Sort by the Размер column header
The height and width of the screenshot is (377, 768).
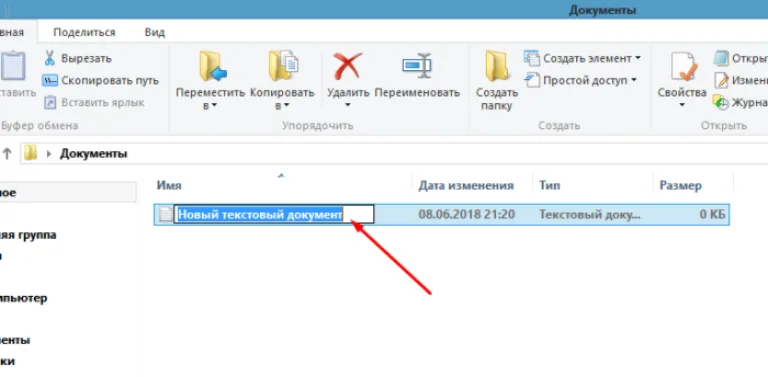pos(680,186)
